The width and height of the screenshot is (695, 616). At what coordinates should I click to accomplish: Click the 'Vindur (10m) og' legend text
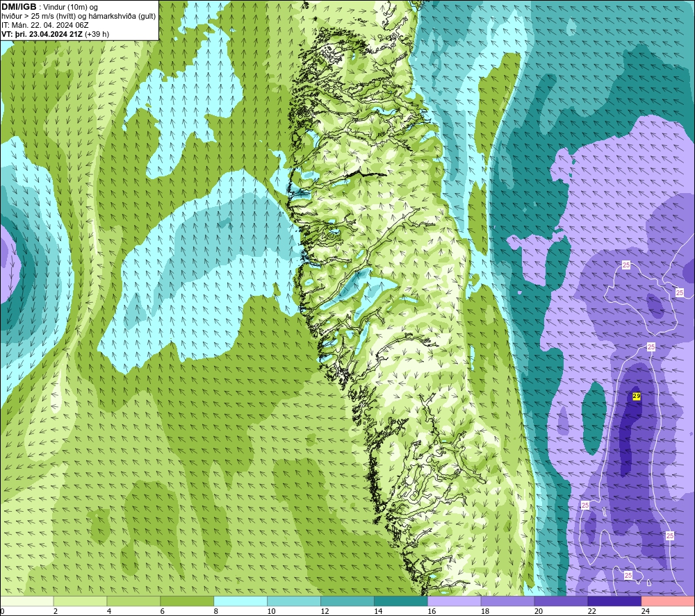70,8
